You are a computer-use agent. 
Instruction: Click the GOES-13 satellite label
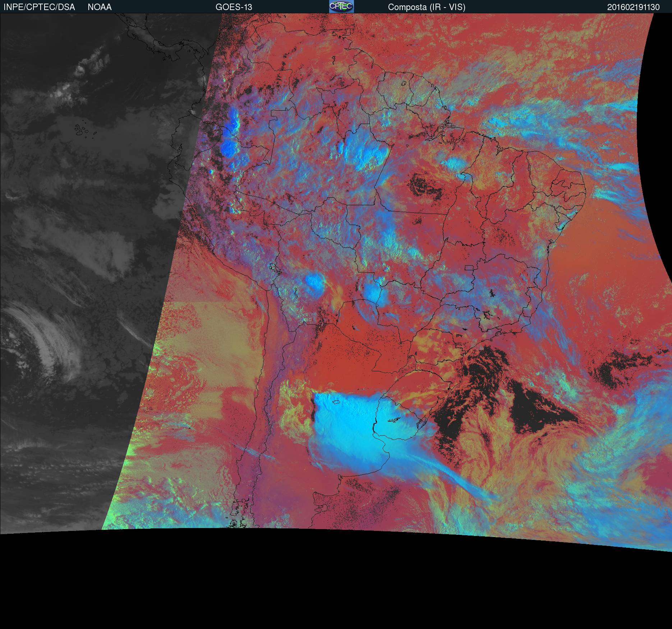tap(234, 7)
